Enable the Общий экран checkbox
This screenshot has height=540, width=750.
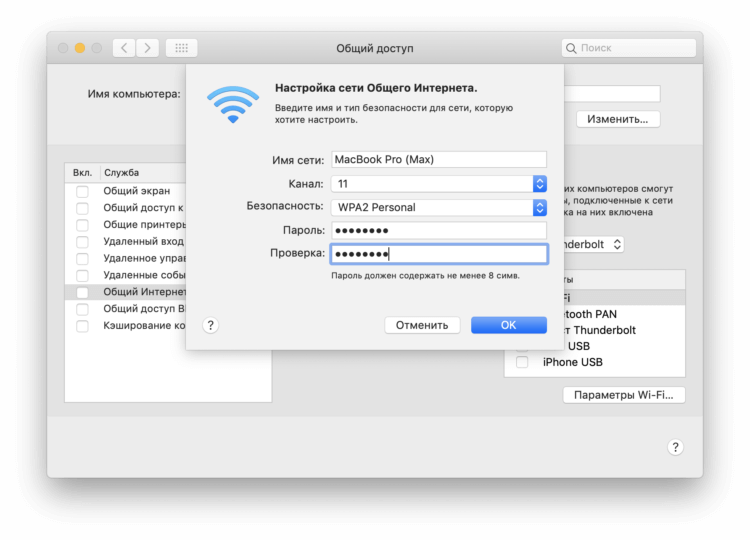[x=82, y=191]
